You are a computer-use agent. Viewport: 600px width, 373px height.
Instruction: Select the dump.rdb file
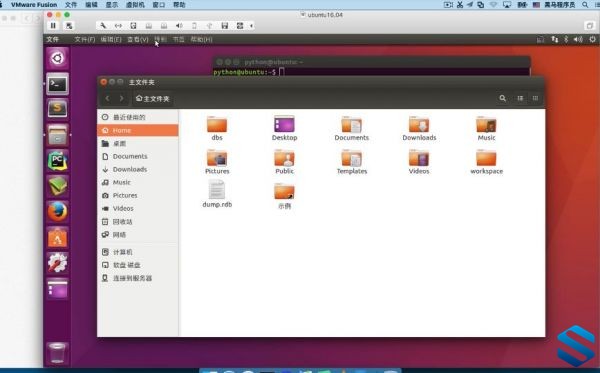(217, 194)
